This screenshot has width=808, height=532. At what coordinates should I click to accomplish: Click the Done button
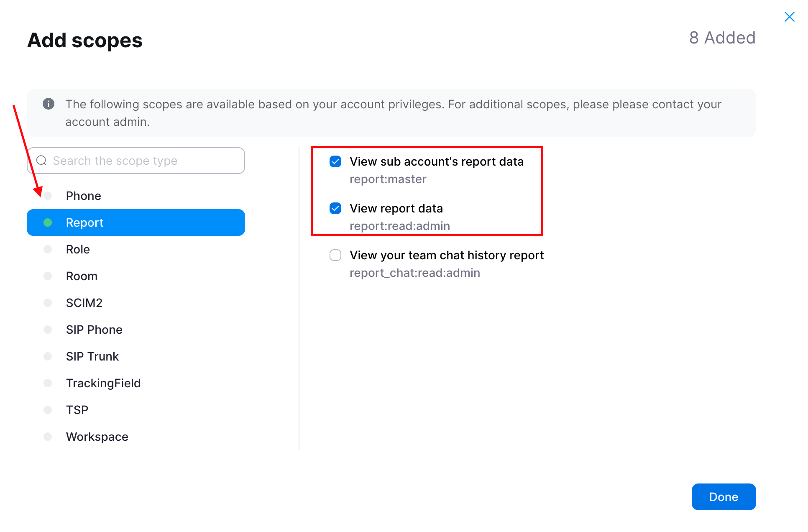point(724,497)
